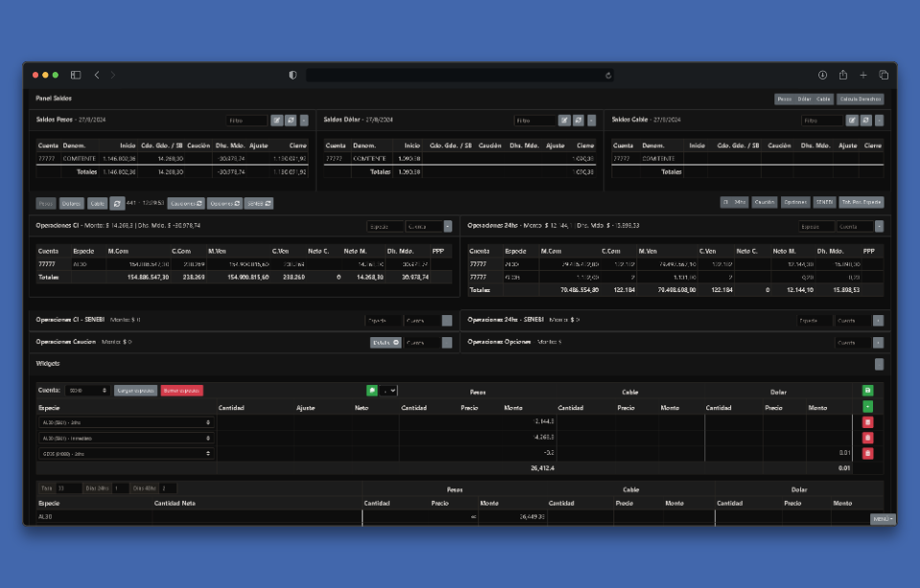Toggle the Pesos currency filter button
This screenshot has width=920, height=588.
pos(46,203)
